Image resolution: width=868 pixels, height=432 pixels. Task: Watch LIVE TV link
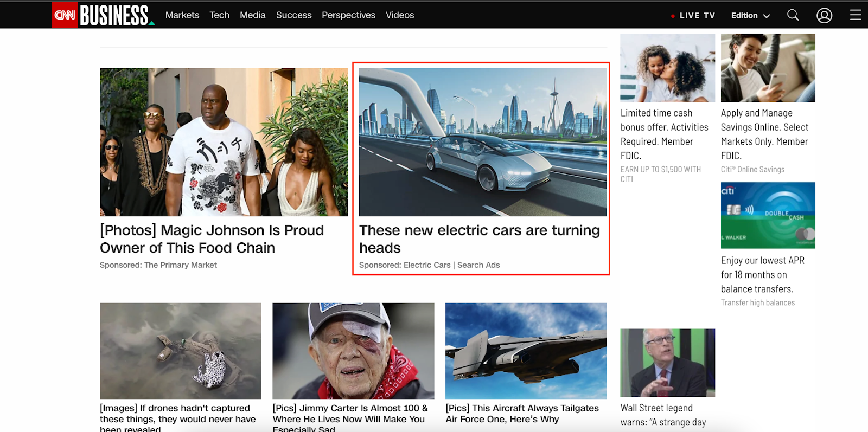tap(693, 16)
